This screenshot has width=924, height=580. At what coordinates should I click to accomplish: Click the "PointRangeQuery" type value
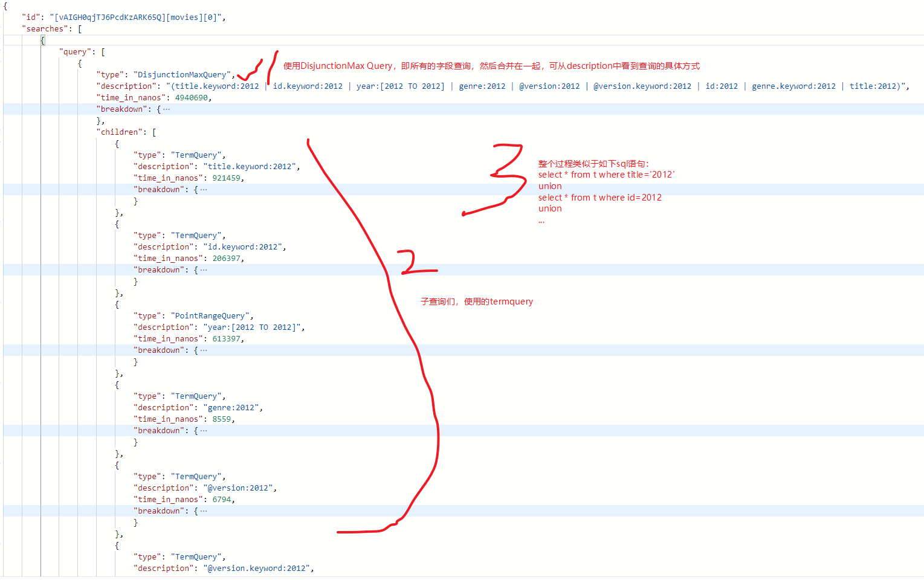tap(210, 316)
